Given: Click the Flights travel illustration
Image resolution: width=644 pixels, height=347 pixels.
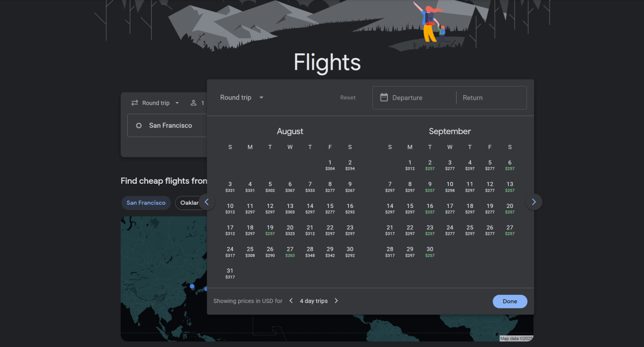Looking at the screenshot, I should [429, 24].
